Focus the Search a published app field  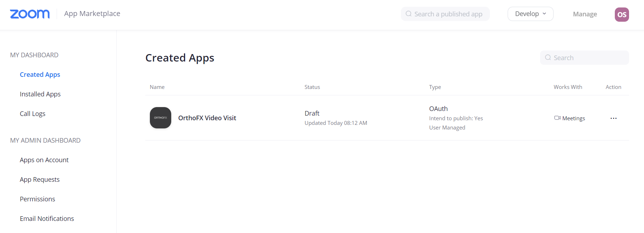(445, 14)
